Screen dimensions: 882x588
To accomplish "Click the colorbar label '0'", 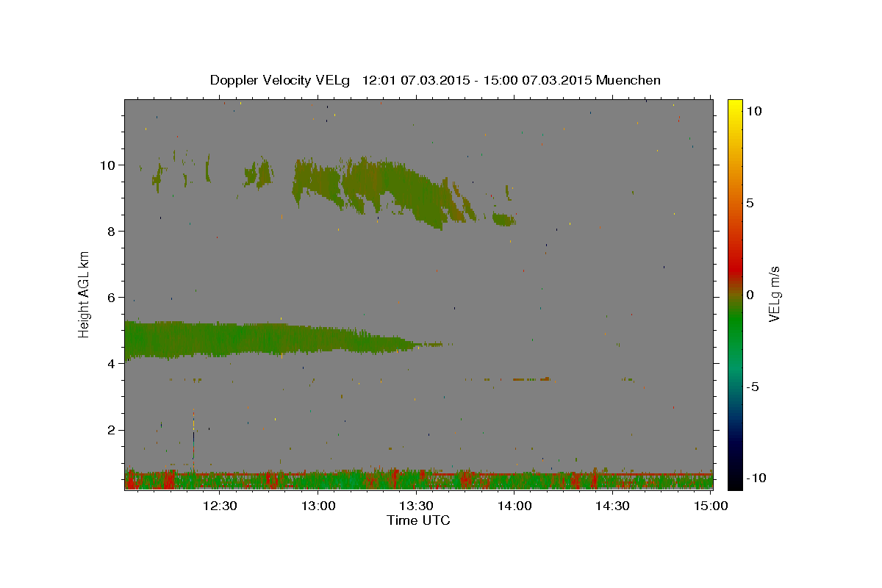I will (x=750, y=295).
